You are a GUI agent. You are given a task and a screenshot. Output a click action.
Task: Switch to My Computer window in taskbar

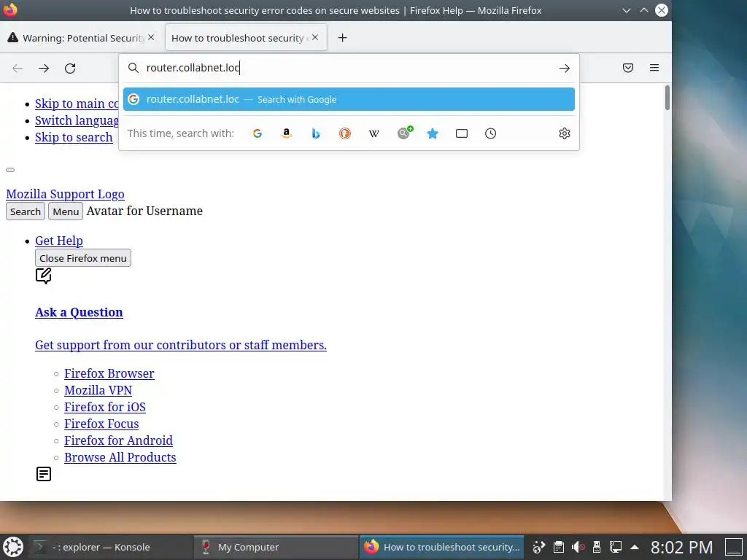tap(276, 547)
